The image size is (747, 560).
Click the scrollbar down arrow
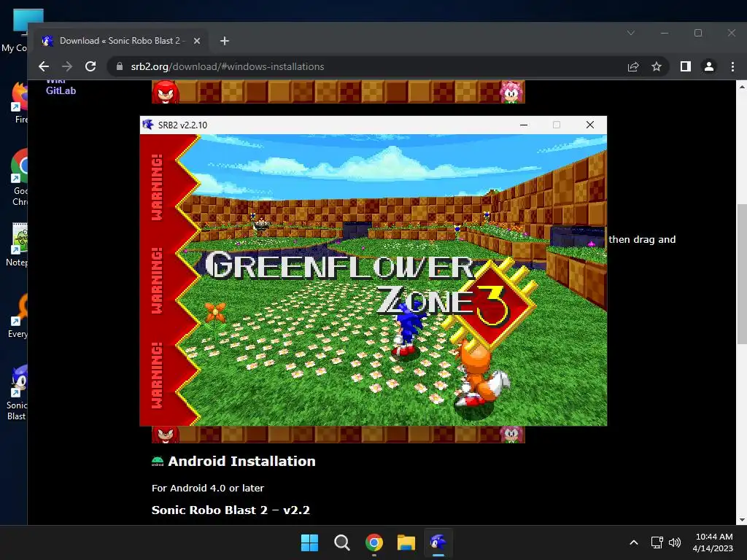point(741,520)
